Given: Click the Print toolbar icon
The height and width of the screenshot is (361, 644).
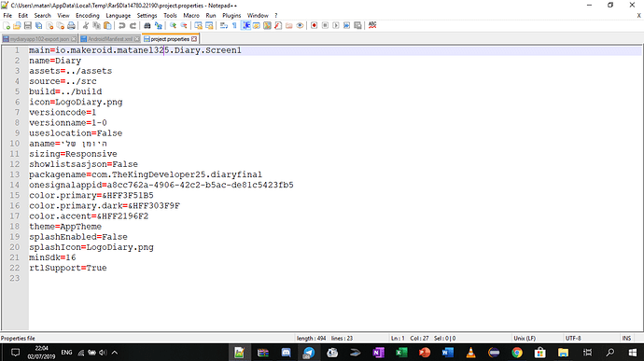Looking at the screenshot, I should tap(71, 25).
